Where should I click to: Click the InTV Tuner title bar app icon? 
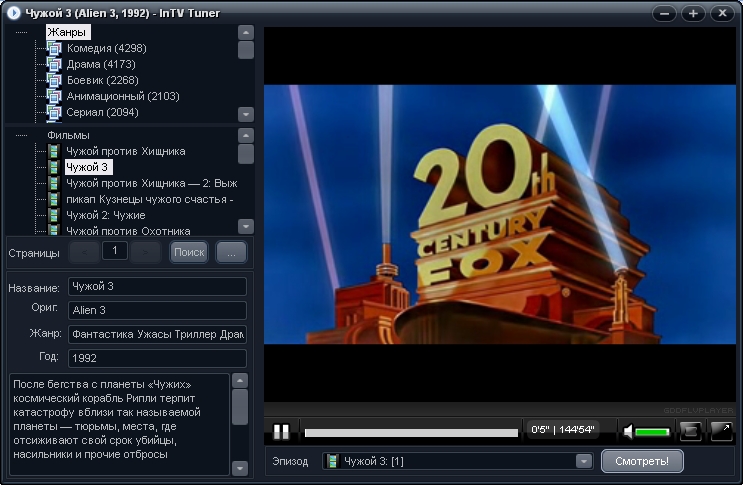pos(14,13)
